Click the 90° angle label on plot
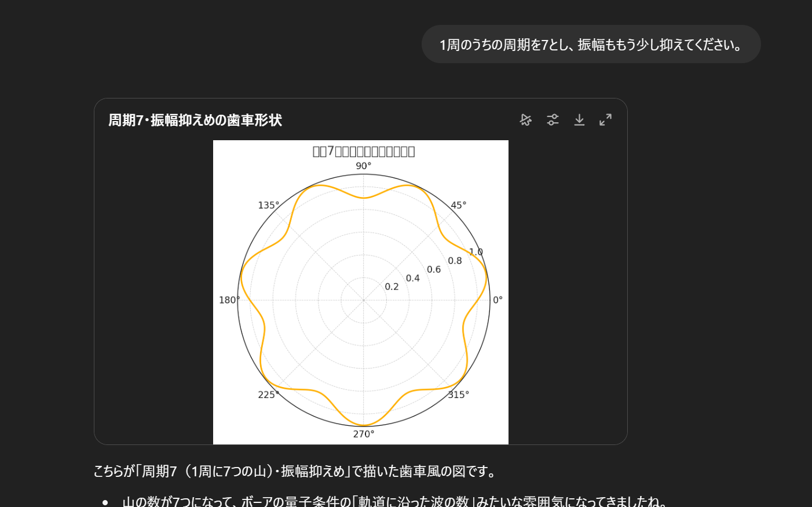 pyautogui.click(x=364, y=166)
